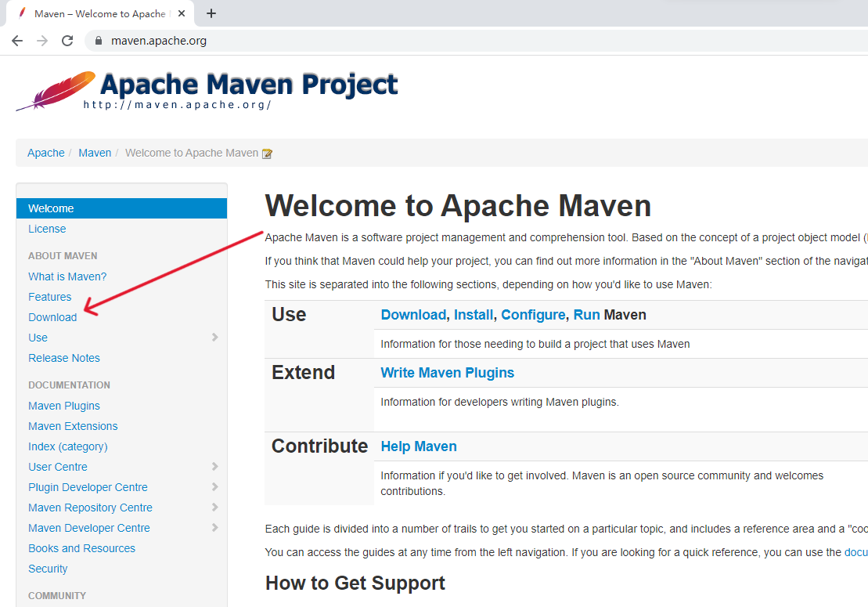Click the Apache Maven feather logo

click(56, 90)
